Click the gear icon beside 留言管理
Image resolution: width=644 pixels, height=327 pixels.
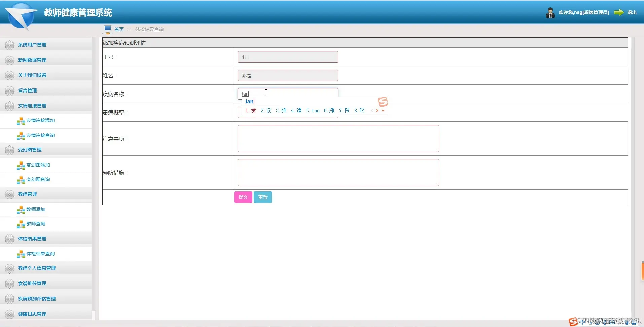[9, 90]
